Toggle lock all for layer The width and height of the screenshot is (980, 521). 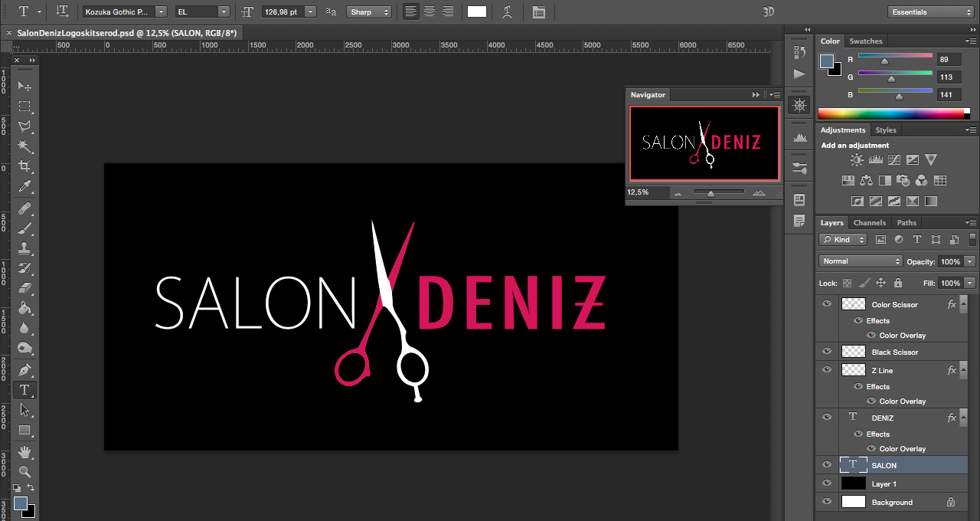coord(898,283)
